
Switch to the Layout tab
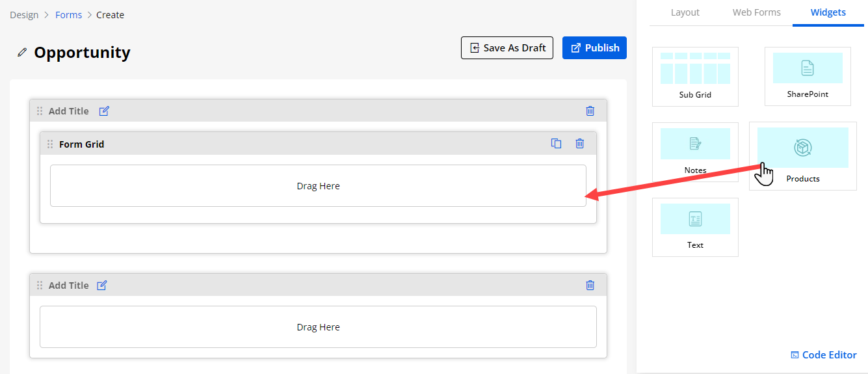[x=685, y=12]
